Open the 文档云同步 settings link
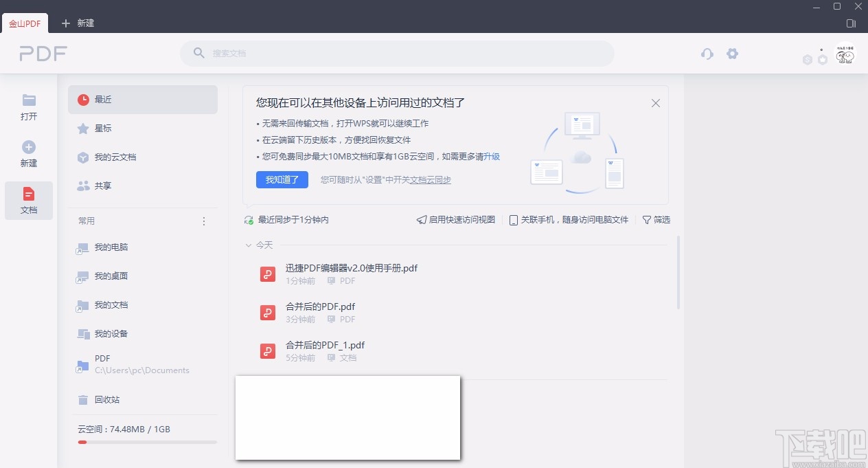Screen dimensions: 868x468 coord(431,180)
